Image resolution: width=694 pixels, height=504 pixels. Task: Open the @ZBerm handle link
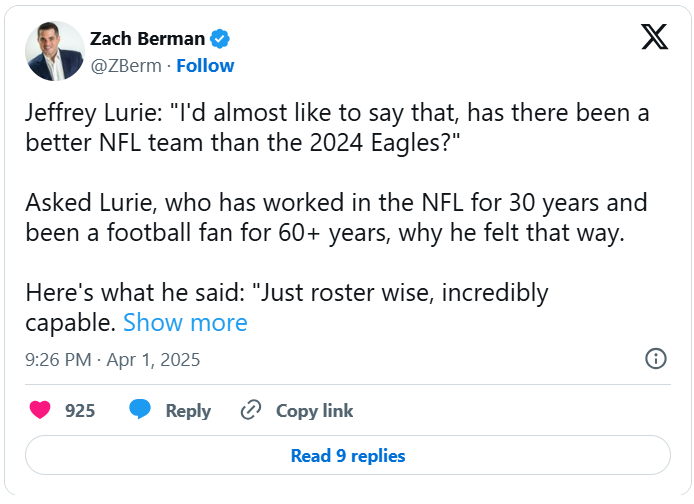click(x=127, y=66)
